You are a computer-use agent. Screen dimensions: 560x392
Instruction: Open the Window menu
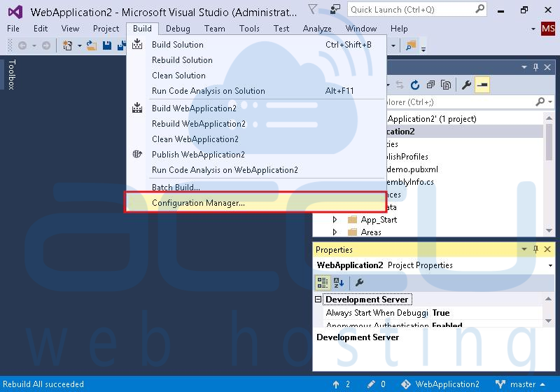(361, 29)
